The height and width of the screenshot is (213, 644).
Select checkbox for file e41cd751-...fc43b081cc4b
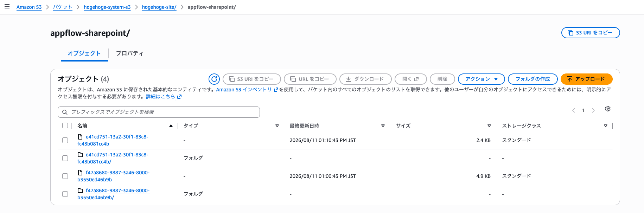click(x=65, y=140)
